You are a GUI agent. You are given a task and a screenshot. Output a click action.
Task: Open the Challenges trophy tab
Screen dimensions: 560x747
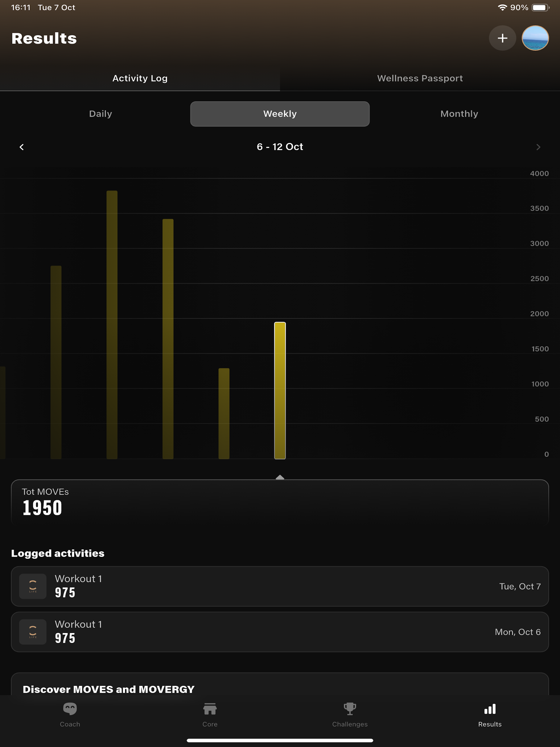point(350,715)
